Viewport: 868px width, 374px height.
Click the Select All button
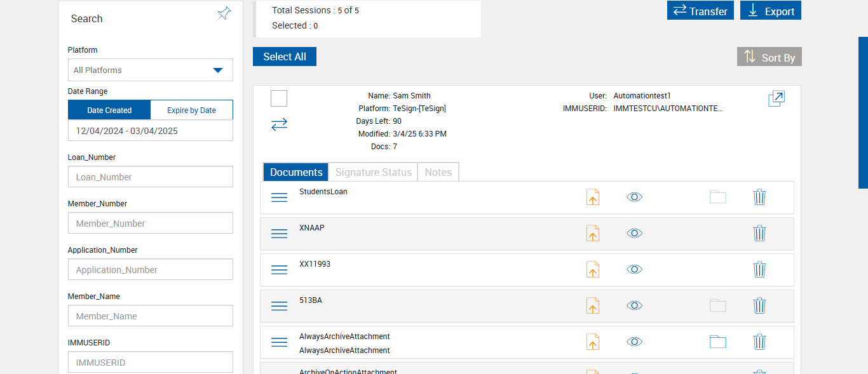click(285, 57)
